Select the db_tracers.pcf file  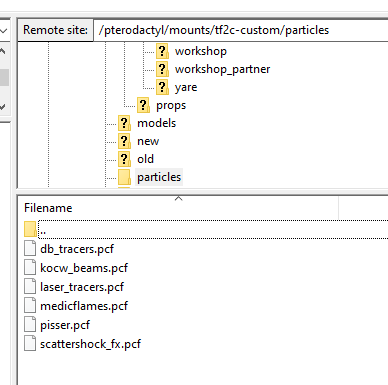pos(77,249)
